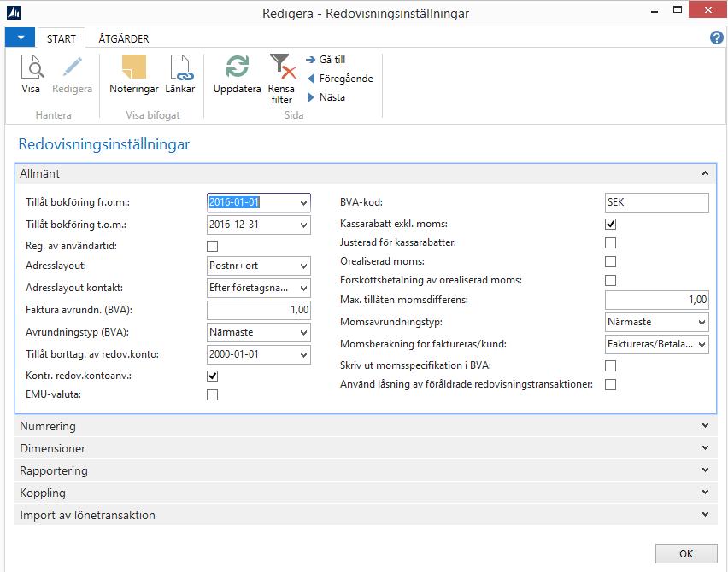
Task: Click the Tillåt bokföring fr.o.m. label
Action: 78,202
